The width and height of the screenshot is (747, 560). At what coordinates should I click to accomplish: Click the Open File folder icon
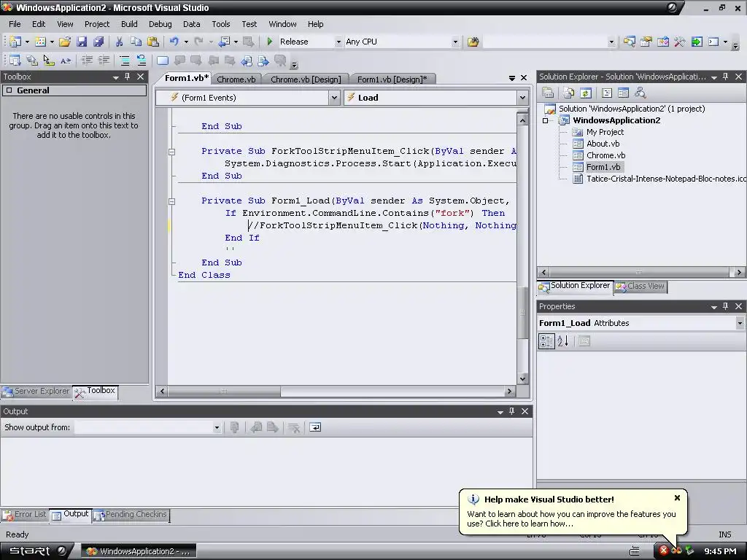[65, 42]
